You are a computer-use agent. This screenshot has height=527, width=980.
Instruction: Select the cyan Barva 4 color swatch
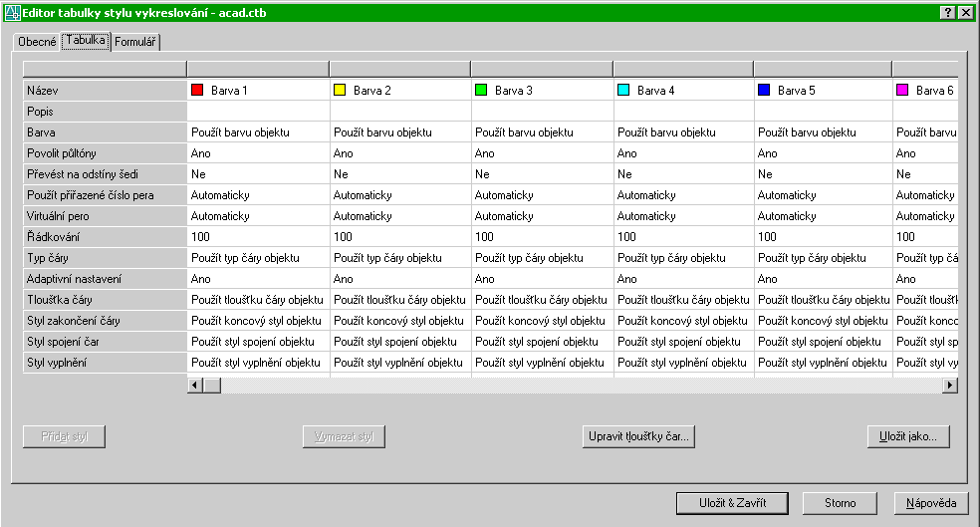tap(623, 90)
